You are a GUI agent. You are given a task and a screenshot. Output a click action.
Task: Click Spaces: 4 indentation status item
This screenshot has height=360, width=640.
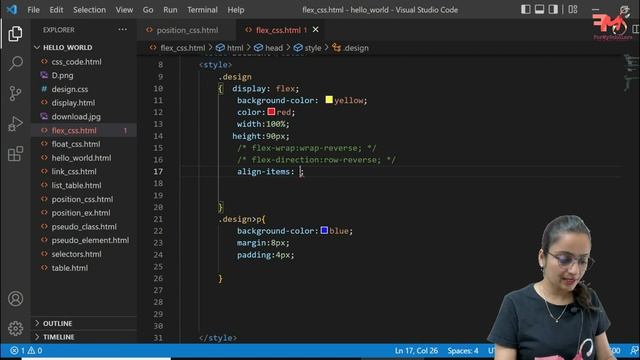tap(463, 350)
